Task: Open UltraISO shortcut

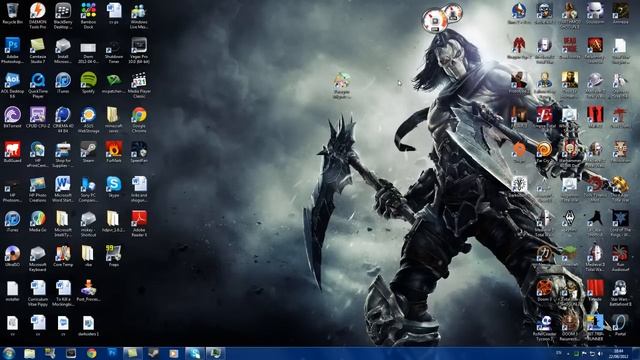Action: [12, 256]
